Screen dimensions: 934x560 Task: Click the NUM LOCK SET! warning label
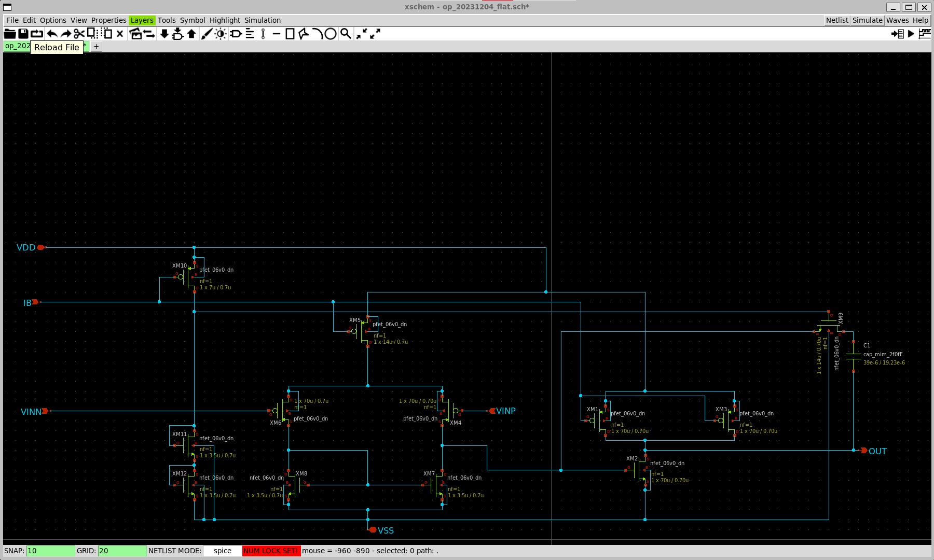(271, 551)
